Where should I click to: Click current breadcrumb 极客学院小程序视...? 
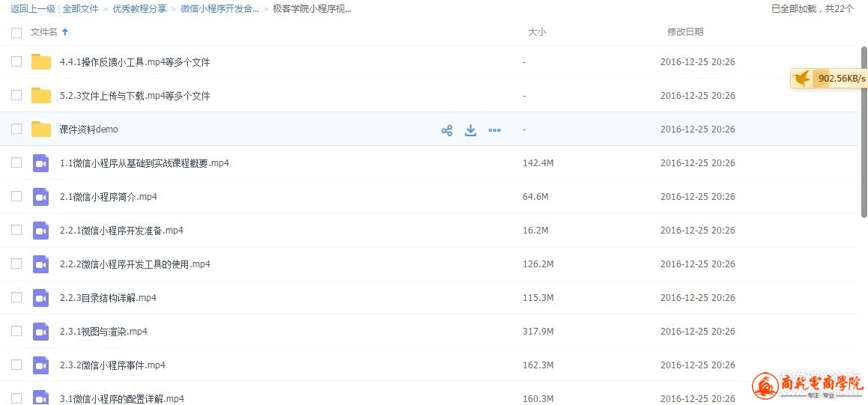pos(312,9)
